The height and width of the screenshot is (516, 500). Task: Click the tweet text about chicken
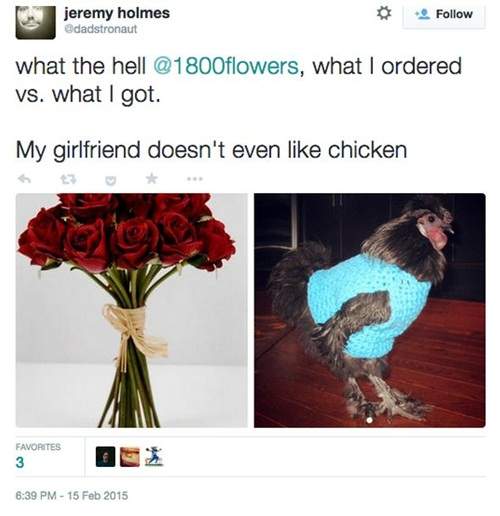click(211, 150)
